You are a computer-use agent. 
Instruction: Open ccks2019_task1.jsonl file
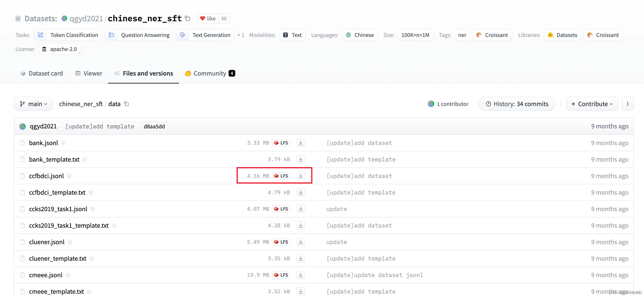point(58,209)
